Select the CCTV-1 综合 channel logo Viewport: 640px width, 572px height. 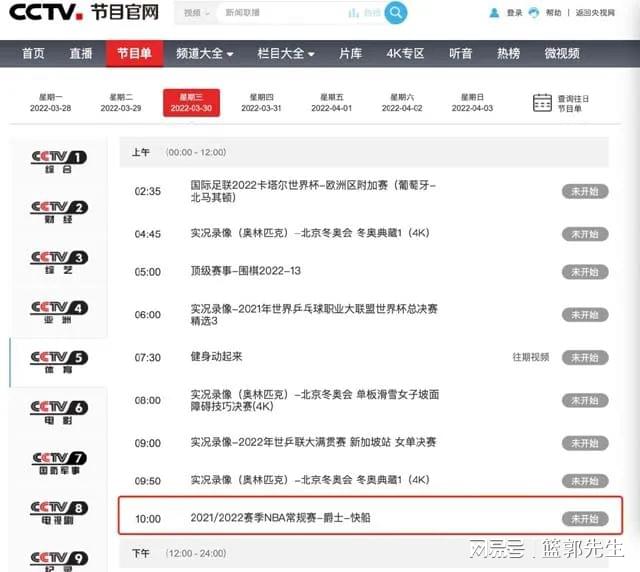(x=58, y=162)
